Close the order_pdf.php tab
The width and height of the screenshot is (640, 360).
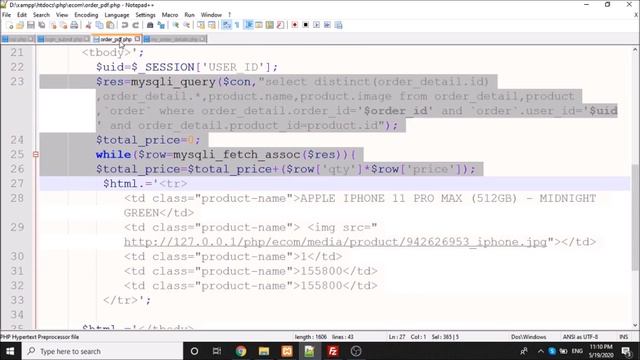pyautogui.click(x=138, y=39)
